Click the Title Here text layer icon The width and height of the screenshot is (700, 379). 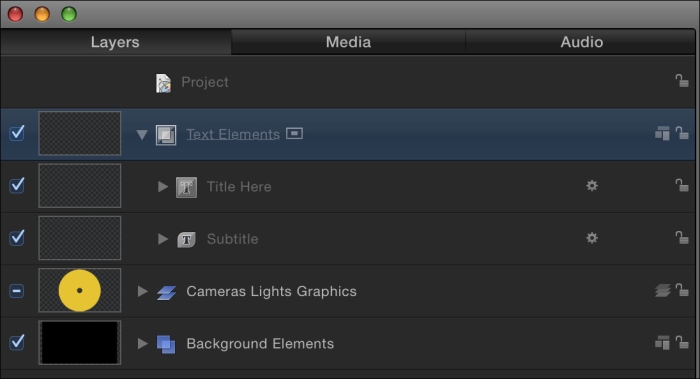click(x=186, y=187)
